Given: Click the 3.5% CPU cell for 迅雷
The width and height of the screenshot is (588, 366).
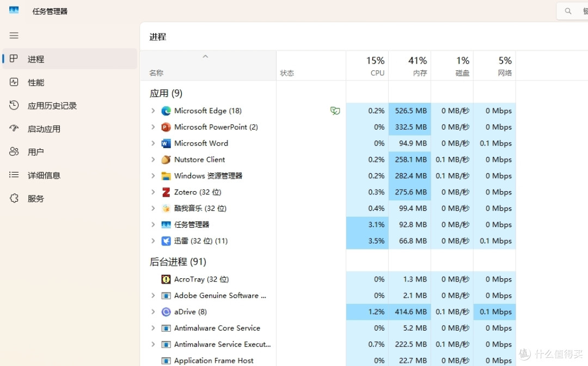Looking at the screenshot, I should 367,241.
